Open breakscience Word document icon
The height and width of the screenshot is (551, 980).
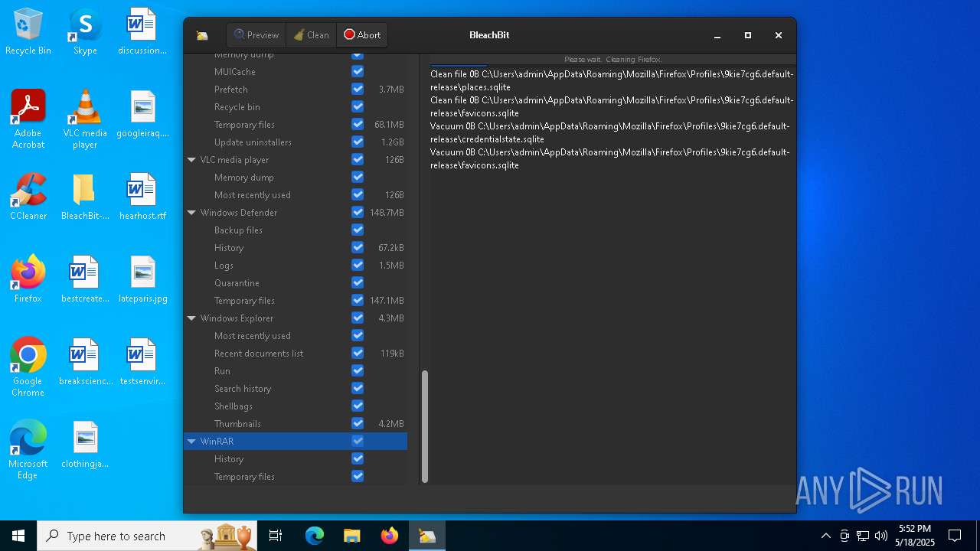coord(85,363)
